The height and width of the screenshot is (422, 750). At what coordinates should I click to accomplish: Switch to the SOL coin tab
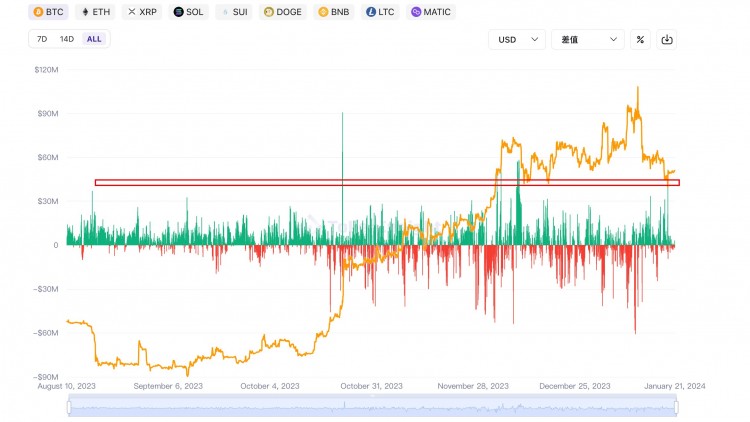(188, 12)
